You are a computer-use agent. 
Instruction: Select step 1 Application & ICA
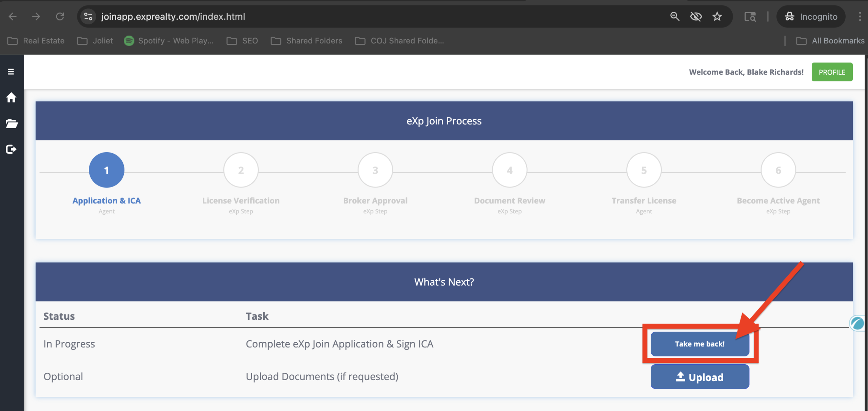(x=106, y=170)
